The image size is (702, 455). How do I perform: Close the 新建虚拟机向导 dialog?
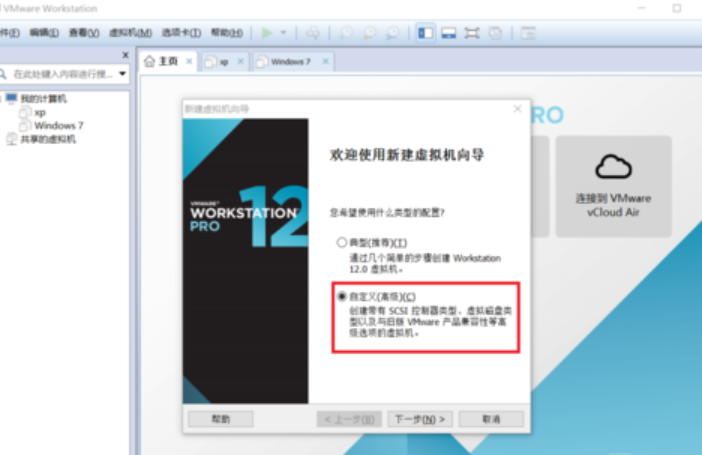pos(518,109)
